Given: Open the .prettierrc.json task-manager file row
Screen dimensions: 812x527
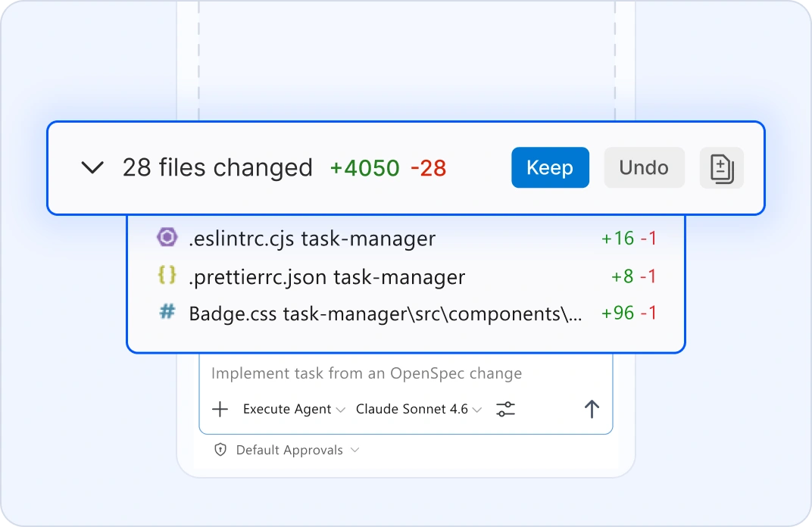Looking at the screenshot, I should pyautogui.click(x=406, y=276).
